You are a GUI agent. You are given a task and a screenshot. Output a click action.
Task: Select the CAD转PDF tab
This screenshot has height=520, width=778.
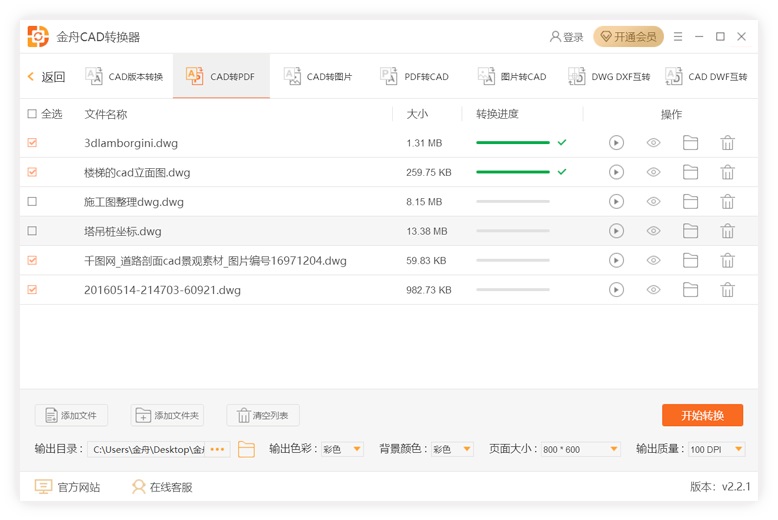(221, 76)
